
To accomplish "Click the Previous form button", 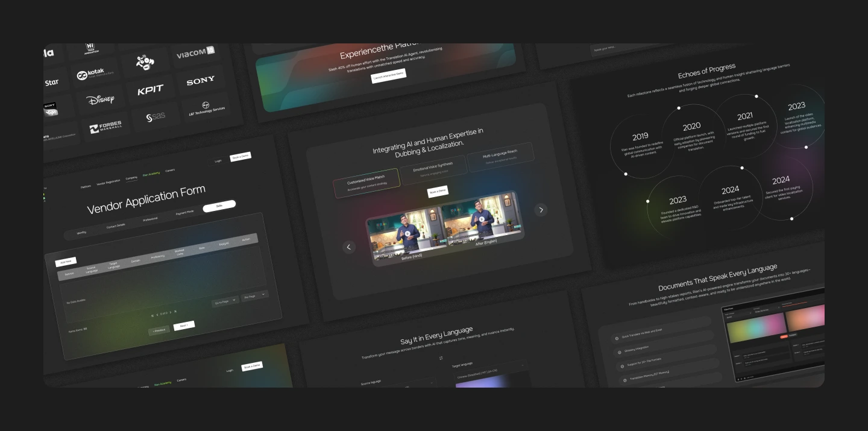I will [x=159, y=330].
